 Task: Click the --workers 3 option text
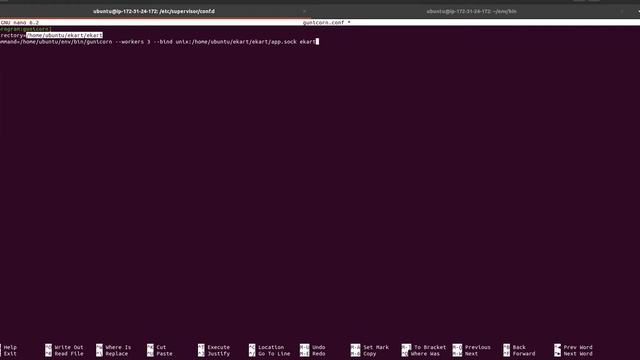(133, 42)
